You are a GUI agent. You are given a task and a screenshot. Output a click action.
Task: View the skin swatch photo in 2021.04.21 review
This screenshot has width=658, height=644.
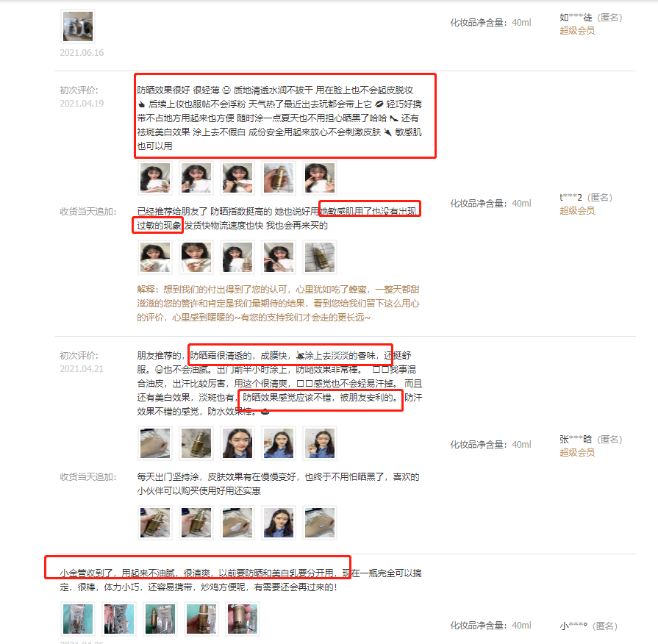coord(155,443)
